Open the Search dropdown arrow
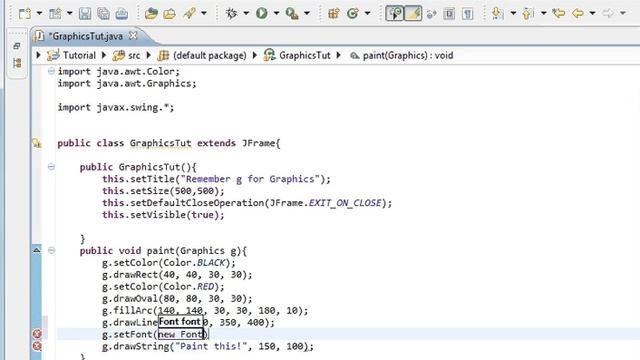The image size is (640, 360). click(x=204, y=13)
